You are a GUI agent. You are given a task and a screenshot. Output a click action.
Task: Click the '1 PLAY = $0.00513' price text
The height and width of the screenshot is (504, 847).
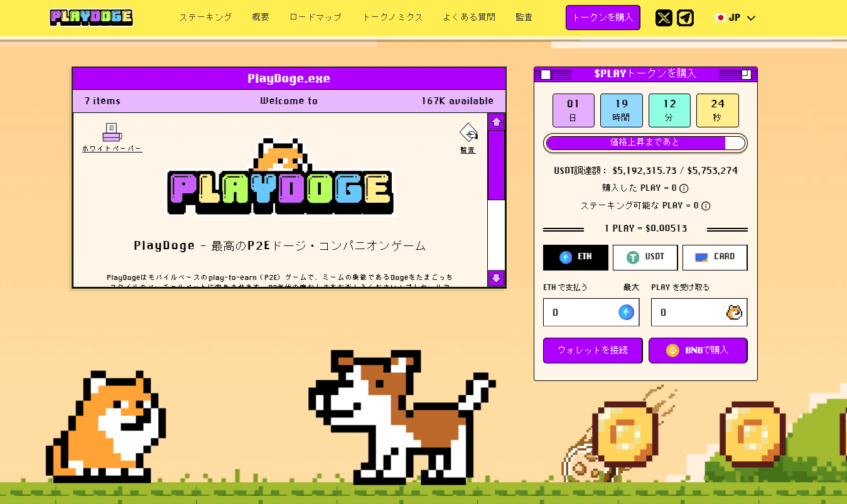pyautogui.click(x=645, y=228)
